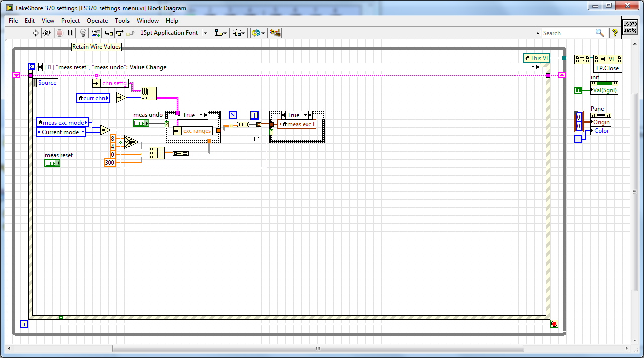Click Run Continuously button
Image resolution: width=644 pixels, height=358 pixels.
tap(47, 33)
